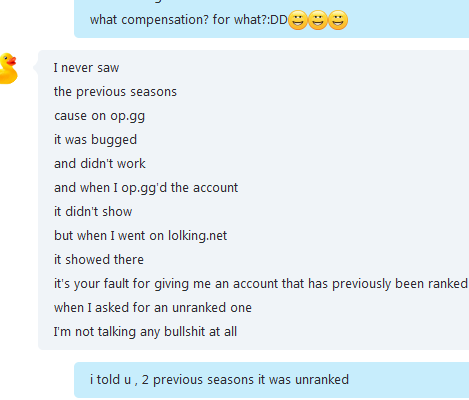This screenshot has height=400, width=469.
Task: Select the "and didn't work" message
Action: click(100, 164)
